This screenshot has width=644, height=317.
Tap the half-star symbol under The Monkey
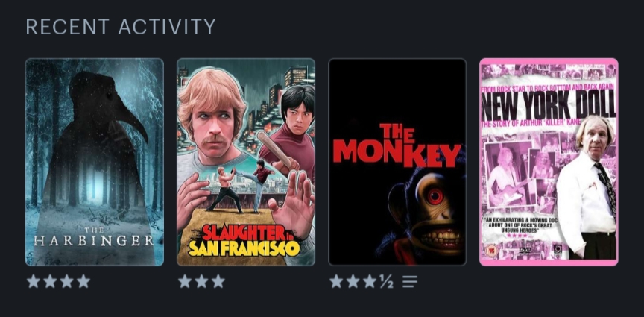coord(386,282)
